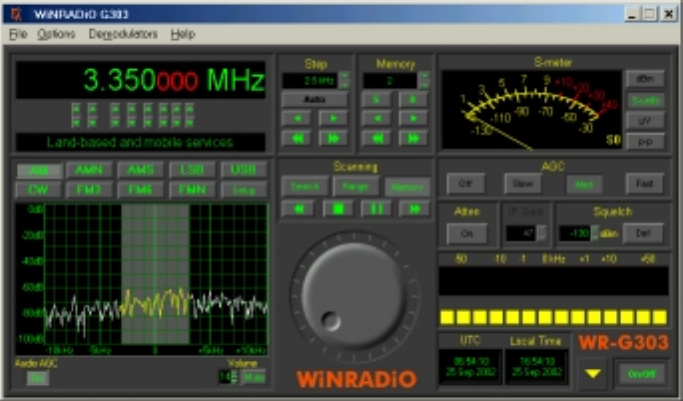Step frequency down with single left arrow in Step panel
The width and height of the screenshot is (683, 401).
[296, 118]
